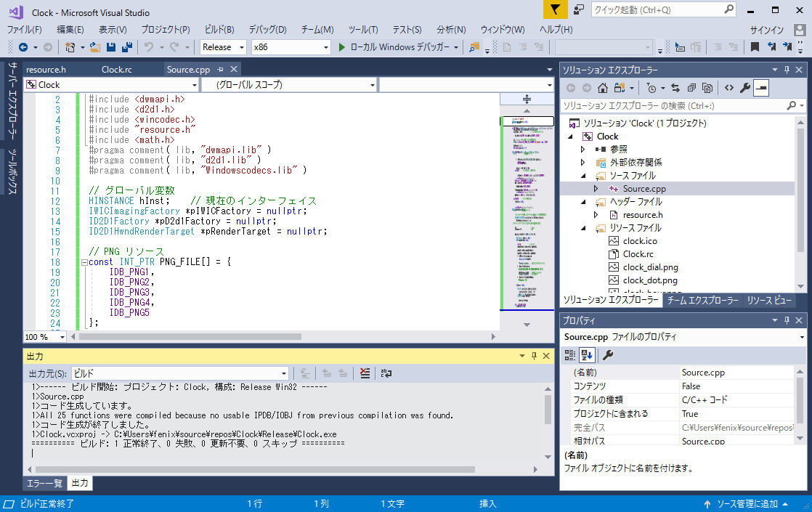Click the New Project toolbar icon
This screenshot has width=812, height=512.
(70, 47)
